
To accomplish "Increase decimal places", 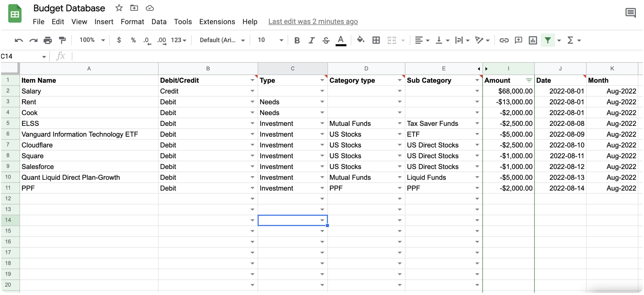I will click(x=162, y=40).
